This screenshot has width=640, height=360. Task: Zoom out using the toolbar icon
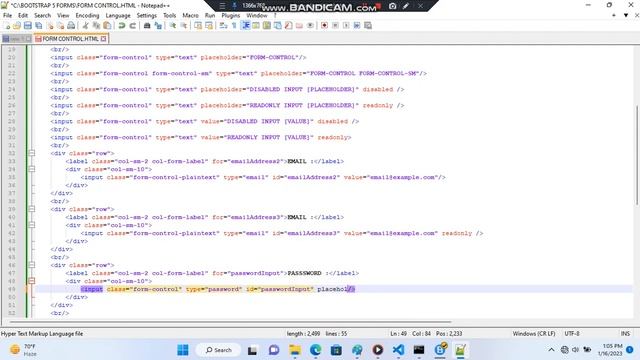click(x=184, y=25)
